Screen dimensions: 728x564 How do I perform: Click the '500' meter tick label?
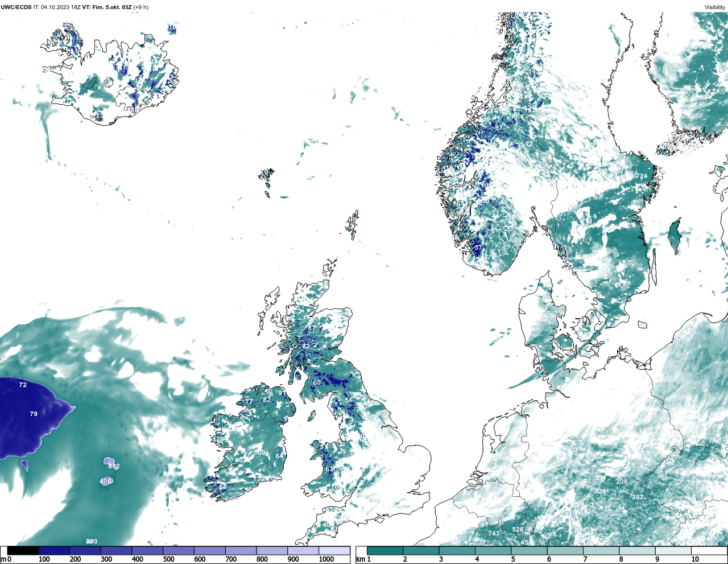[168, 559]
